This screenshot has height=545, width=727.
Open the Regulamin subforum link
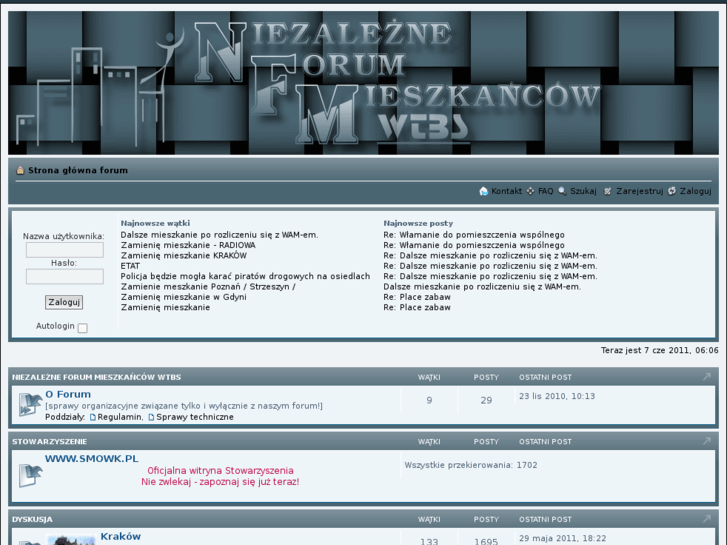coord(119,417)
